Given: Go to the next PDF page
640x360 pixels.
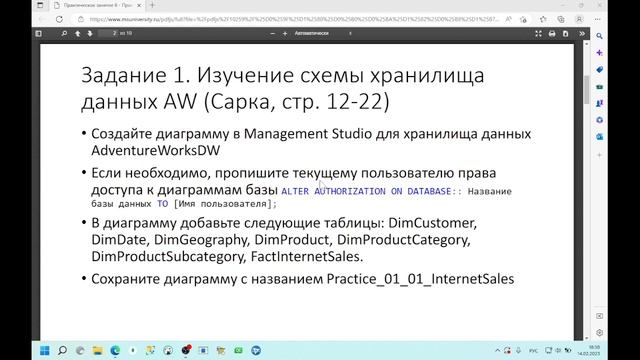Looking at the screenshot, I should (x=90, y=33).
